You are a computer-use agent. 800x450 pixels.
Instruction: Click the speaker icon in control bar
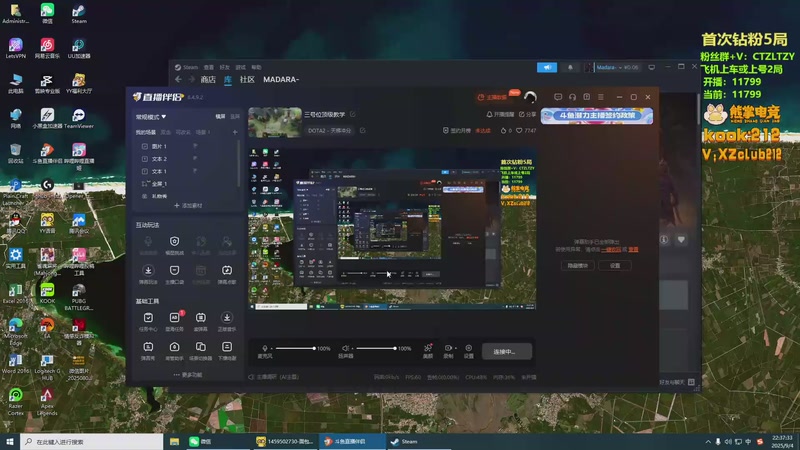pos(345,348)
